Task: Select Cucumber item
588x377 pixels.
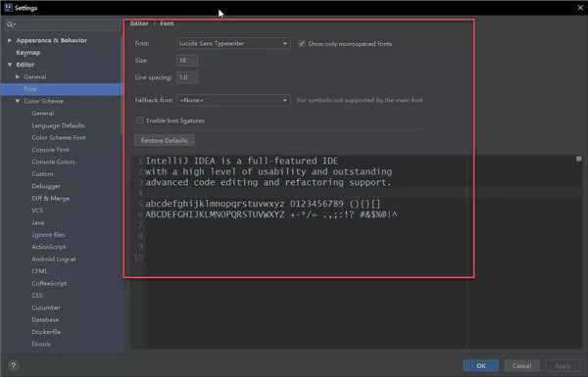Action: (46, 307)
